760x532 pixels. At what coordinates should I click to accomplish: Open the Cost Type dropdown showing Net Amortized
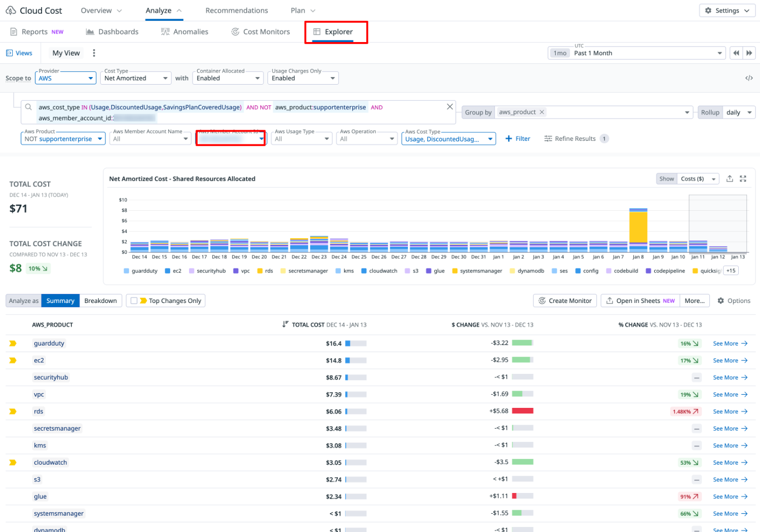pos(135,78)
